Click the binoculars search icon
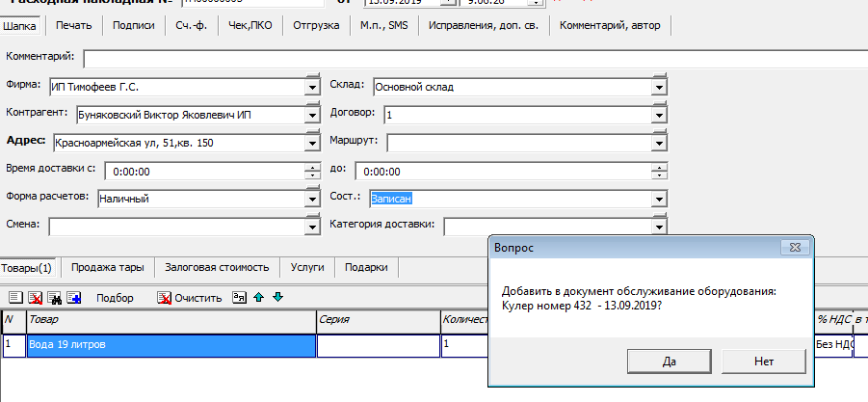868x402 pixels. [x=55, y=298]
